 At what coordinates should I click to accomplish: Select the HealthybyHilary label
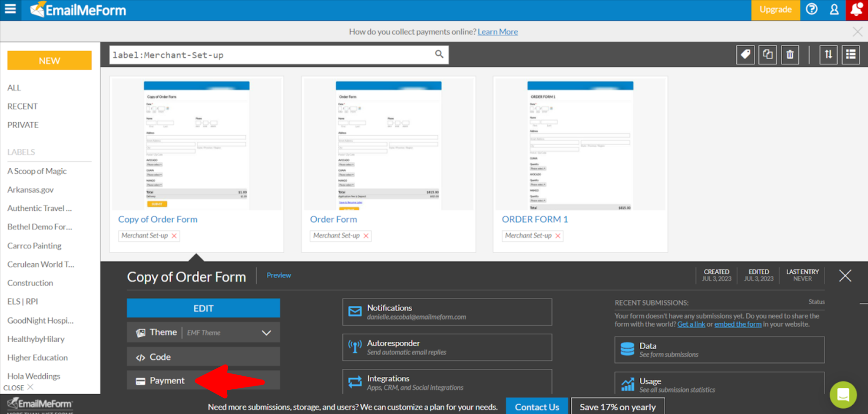(x=36, y=339)
